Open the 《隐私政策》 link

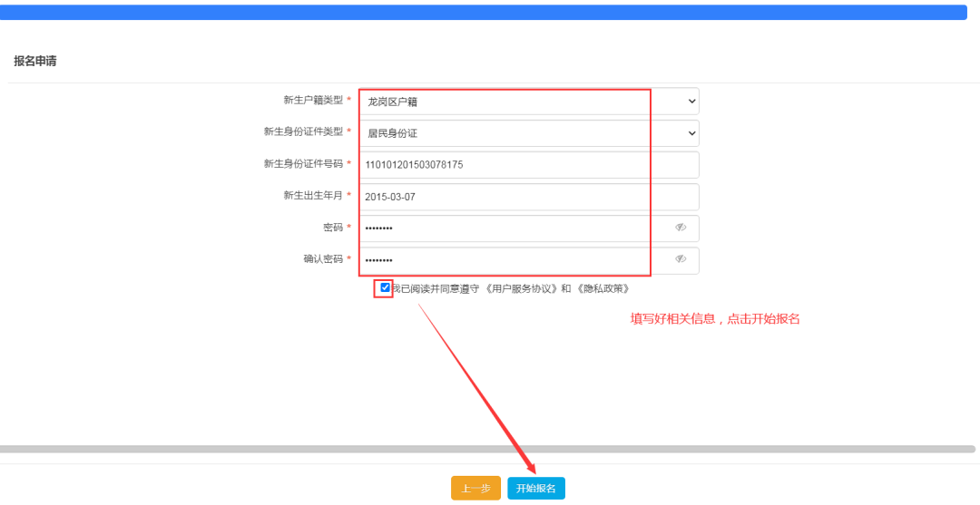pyautogui.click(x=603, y=289)
